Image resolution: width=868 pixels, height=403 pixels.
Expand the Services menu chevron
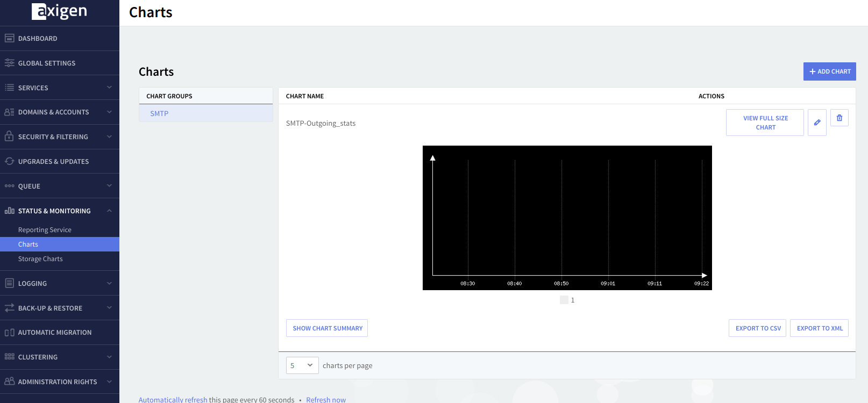tap(109, 88)
